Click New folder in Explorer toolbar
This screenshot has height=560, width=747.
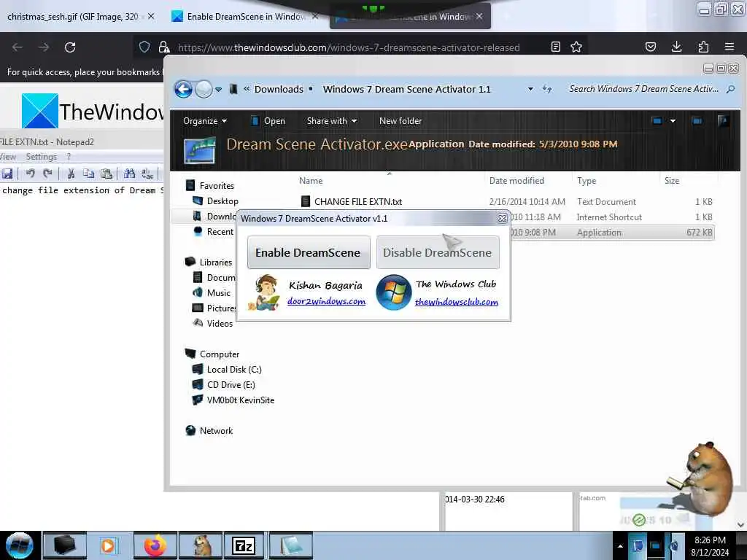click(x=400, y=121)
